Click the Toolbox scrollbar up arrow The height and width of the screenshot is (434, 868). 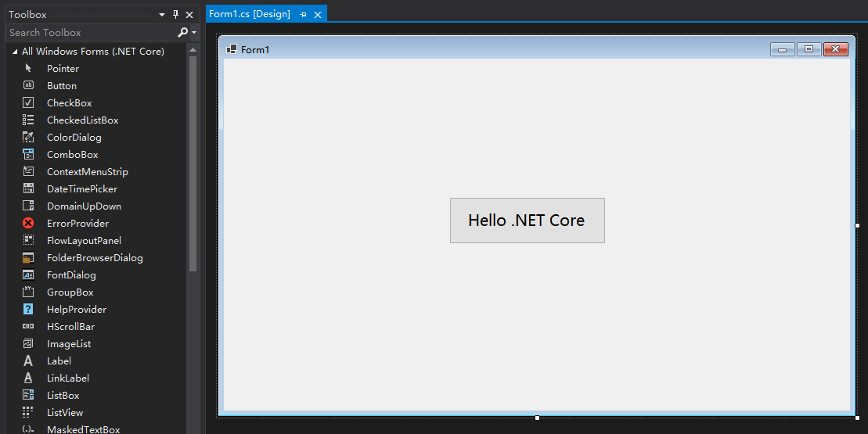pos(193,50)
